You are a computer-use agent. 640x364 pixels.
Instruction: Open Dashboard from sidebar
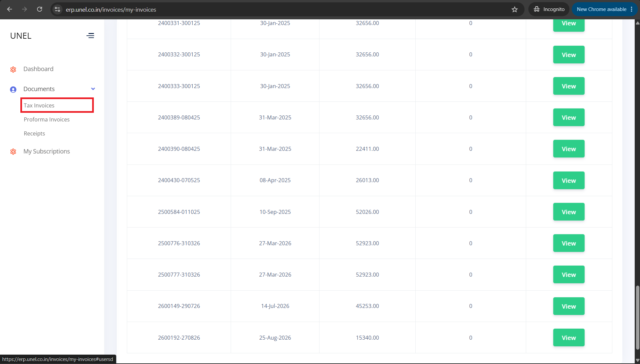(x=38, y=69)
